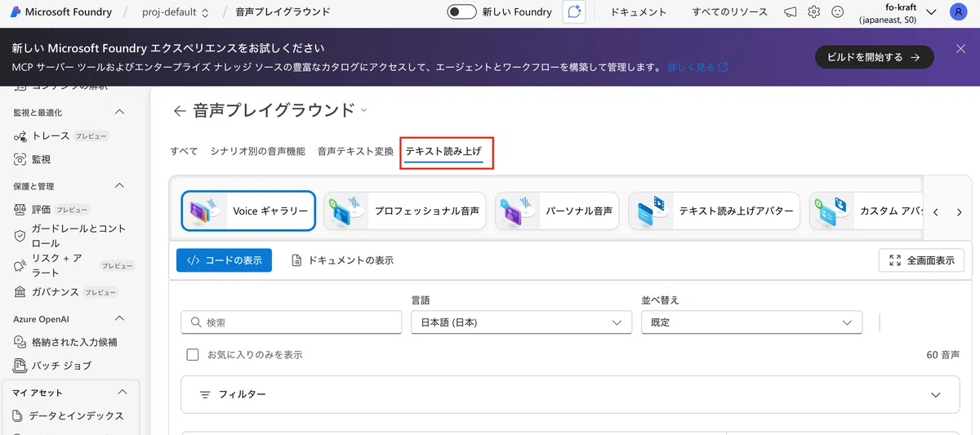
Task: Open the 並べ替え dropdown (既定)
Action: [752, 322]
